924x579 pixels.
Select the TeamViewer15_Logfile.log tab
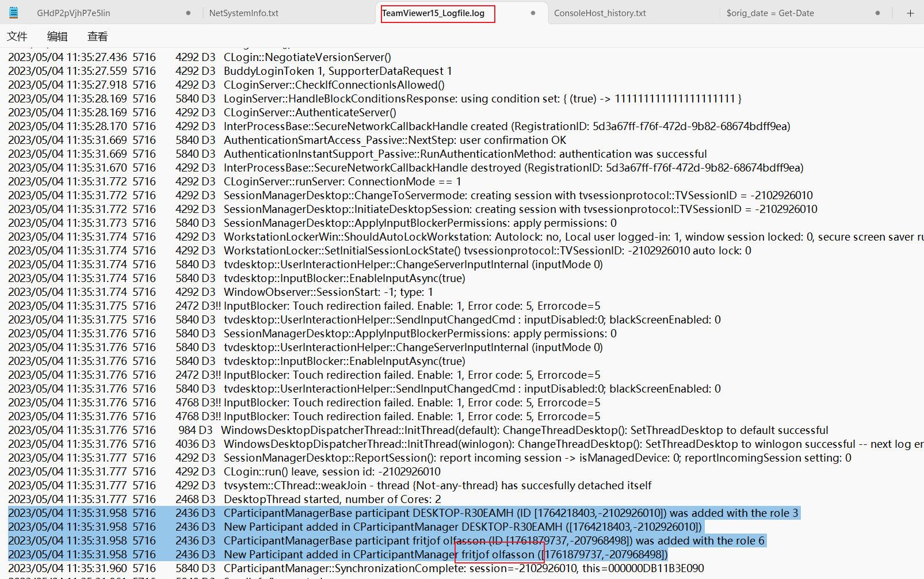coord(433,13)
